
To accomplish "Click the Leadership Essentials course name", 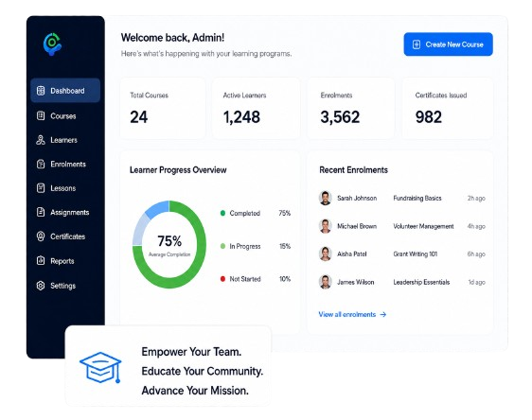I will [421, 282].
